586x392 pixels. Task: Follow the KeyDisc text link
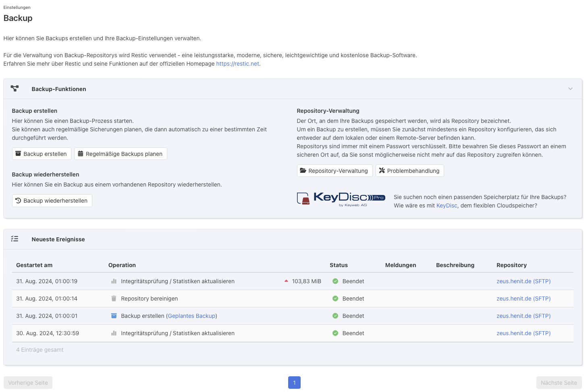(x=447, y=205)
